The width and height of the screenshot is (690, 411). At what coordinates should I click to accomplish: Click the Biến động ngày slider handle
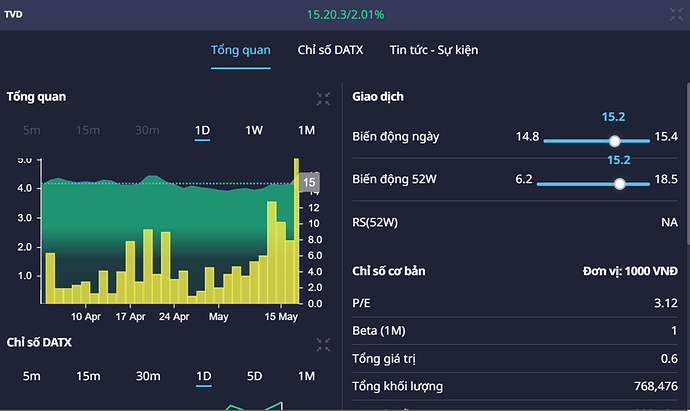pyautogui.click(x=615, y=141)
